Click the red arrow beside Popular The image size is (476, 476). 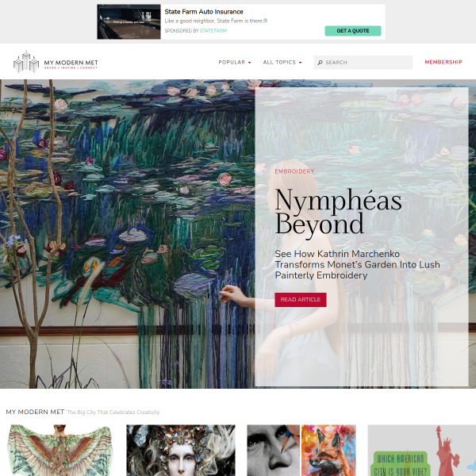pos(250,63)
